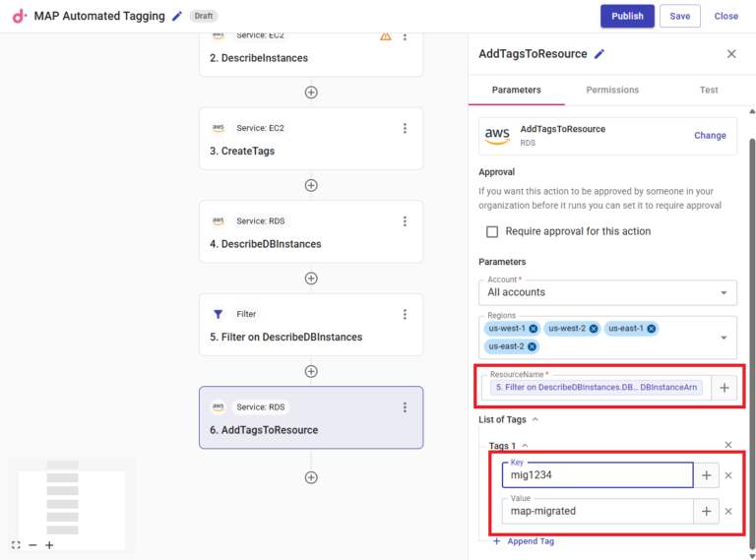Image resolution: width=756 pixels, height=560 pixels.
Task: Enable Require approval for this action
Action: (492, 231)
